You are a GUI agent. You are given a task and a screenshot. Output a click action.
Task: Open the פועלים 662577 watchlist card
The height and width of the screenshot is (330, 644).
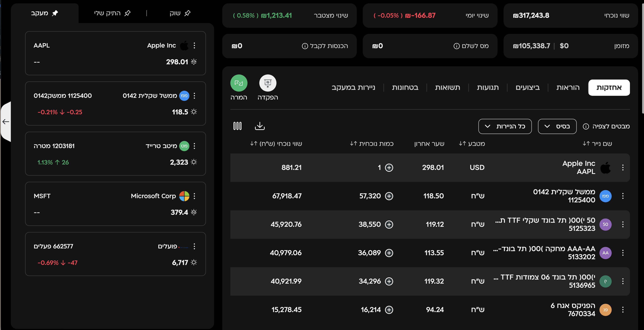coord(116,254)
